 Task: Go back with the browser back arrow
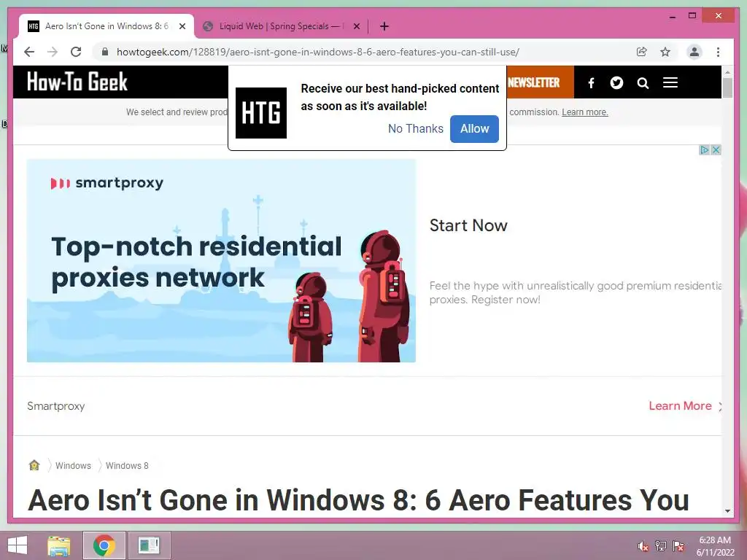pyautogui.click(x=29, y=52)
